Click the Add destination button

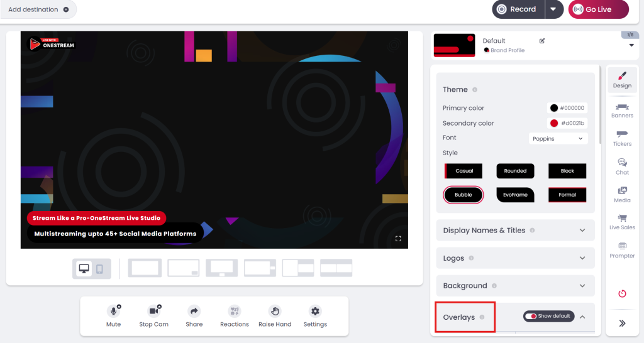[x=38, y=9]
